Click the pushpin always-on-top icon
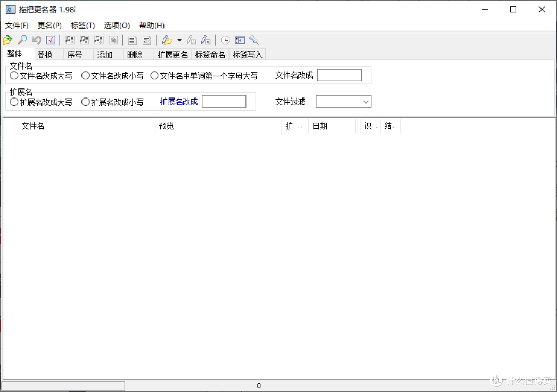Image resolution: width=557 pixels, height=392 pixels. click(x=254, y=40)
